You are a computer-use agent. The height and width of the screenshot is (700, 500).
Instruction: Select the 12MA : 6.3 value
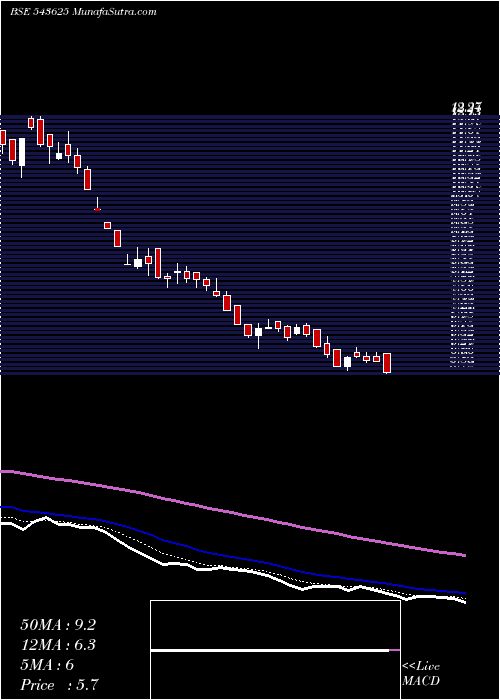click(x=58, y=645)
